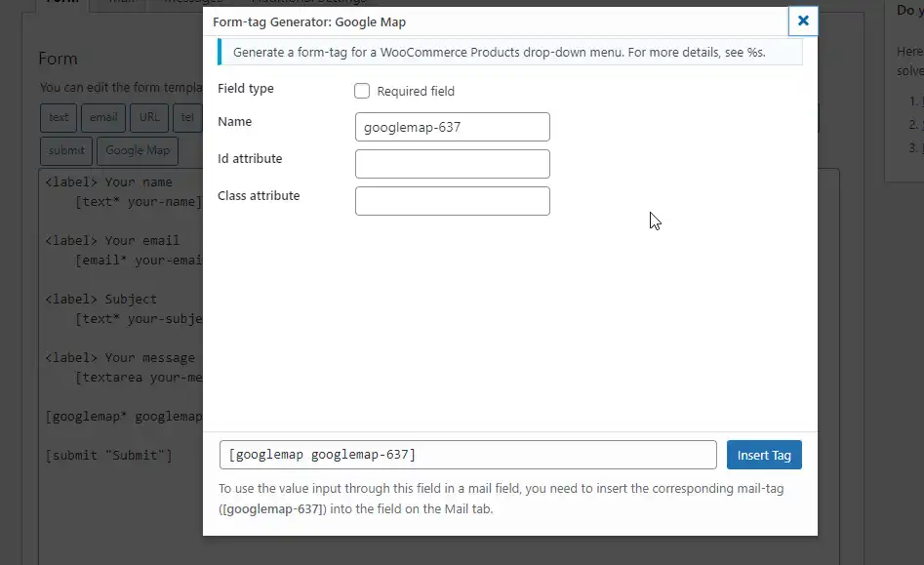Click the generated googlemap tag field

pos(468,455)
